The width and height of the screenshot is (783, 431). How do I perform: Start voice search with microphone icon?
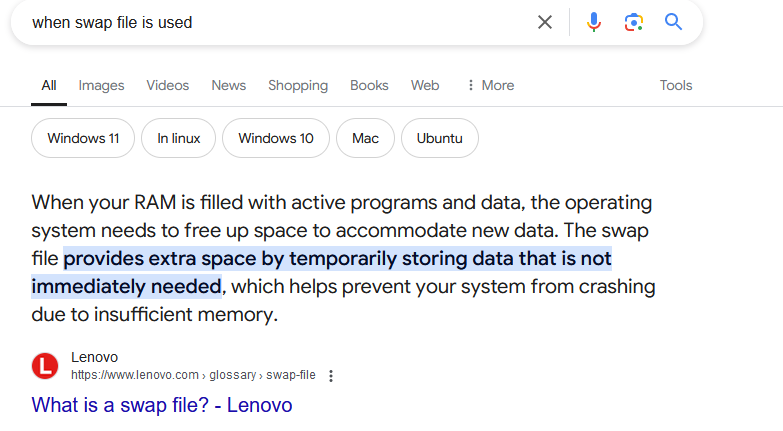pyautogui.click(x=594, y=22)
